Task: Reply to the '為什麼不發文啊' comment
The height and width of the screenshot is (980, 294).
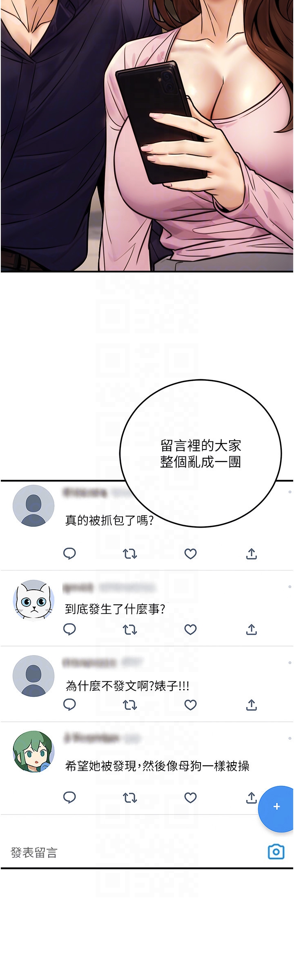Action: [x=69, y=705]
